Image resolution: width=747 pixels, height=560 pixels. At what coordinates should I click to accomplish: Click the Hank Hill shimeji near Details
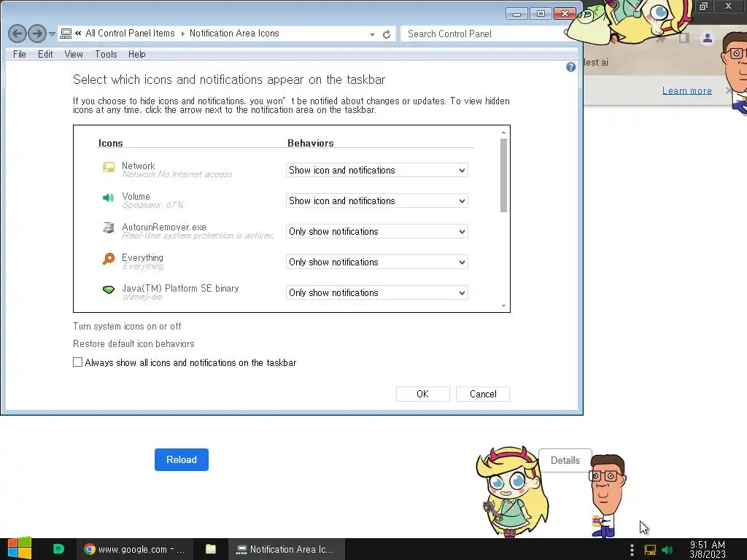tap(607, 496)
